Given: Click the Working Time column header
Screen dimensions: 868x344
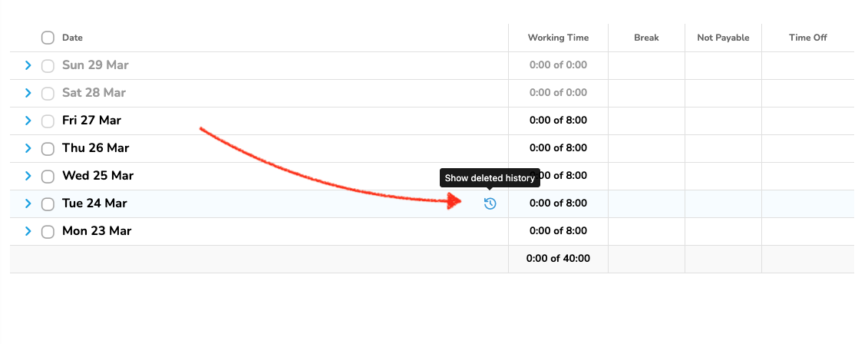Looking at the screenshot, I should pyautogui.click(x=558, y=38).
